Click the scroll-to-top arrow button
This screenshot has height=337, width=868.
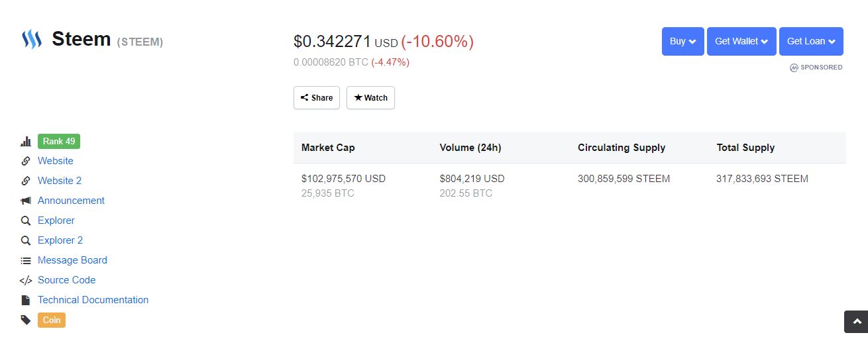(x=855, y=322)
